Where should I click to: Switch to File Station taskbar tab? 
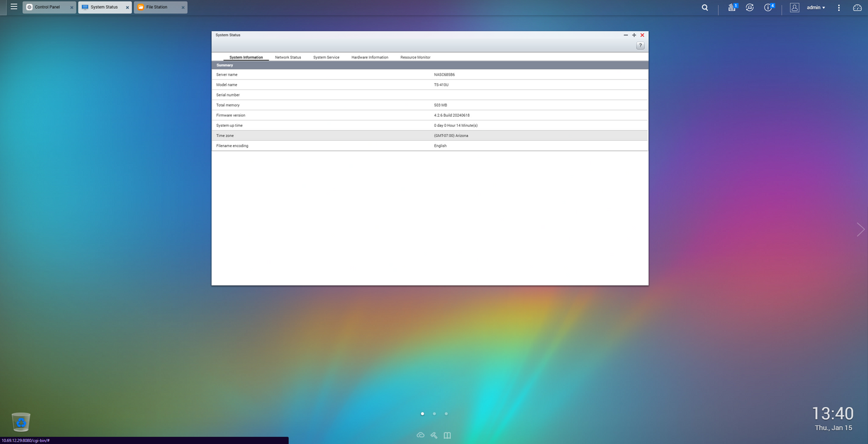tap(157, 8)
